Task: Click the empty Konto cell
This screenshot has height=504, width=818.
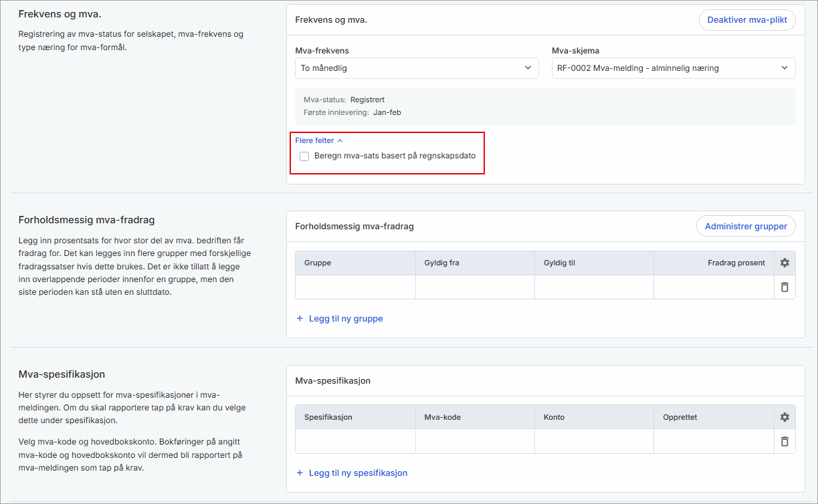Action: click(594, 441)
